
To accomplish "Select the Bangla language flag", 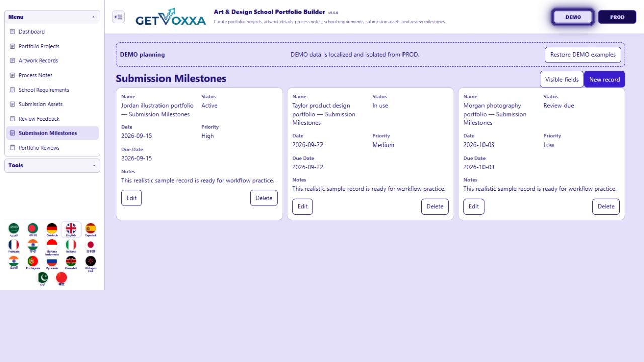I will 33,230.
